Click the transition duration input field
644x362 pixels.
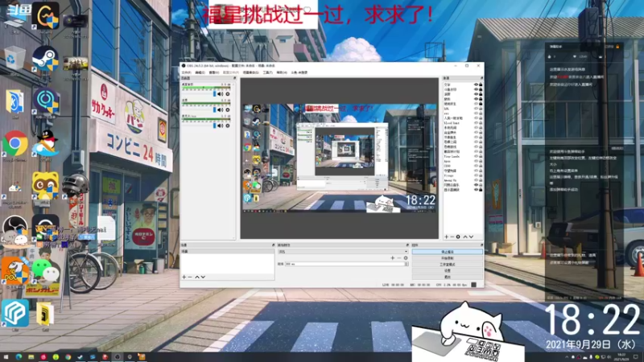pyautogui.click(x=345, y=264)
